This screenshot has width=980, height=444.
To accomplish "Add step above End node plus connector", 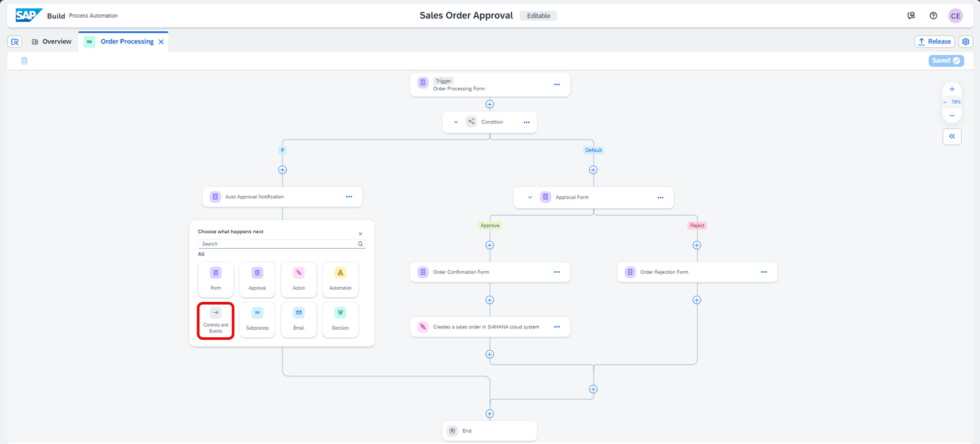I will [x=489, y=413].
